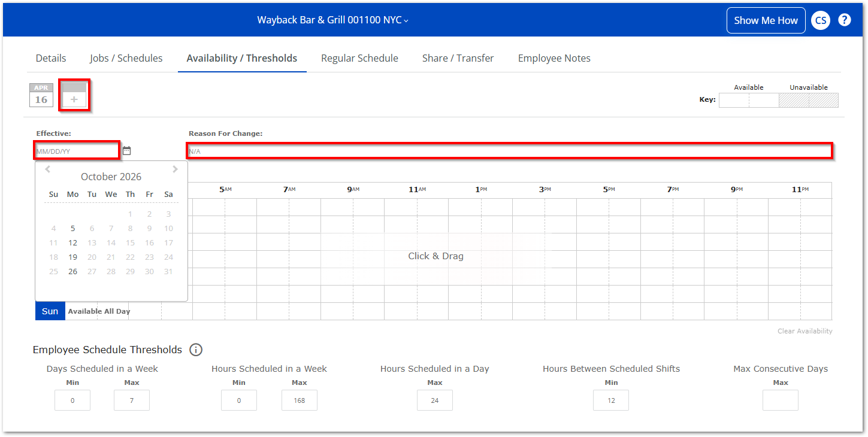This screenshot has width=868, height=437.
Task: Edit Hours Scheduled in a Week Min field
Action: pos(239,400)
